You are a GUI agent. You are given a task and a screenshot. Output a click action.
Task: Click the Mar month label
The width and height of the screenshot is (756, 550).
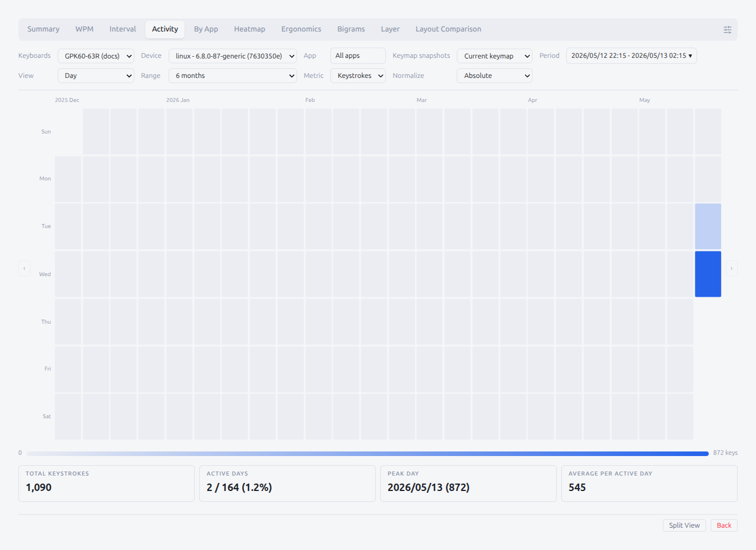tap(422, 100)
